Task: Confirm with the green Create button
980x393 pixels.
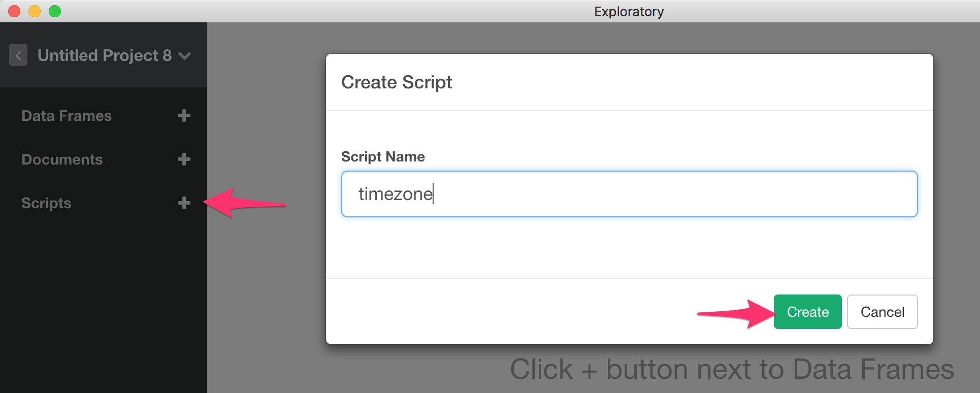Action: (807, 312)
